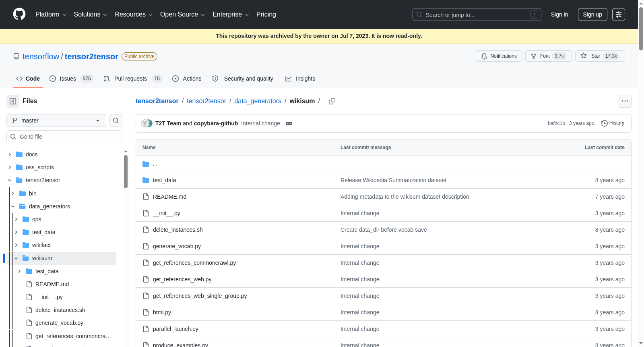Image resolution: width=644 pixels, height=347 pixels.
Task: Open the GitHub homepage logo
Action: coord(19,14)
